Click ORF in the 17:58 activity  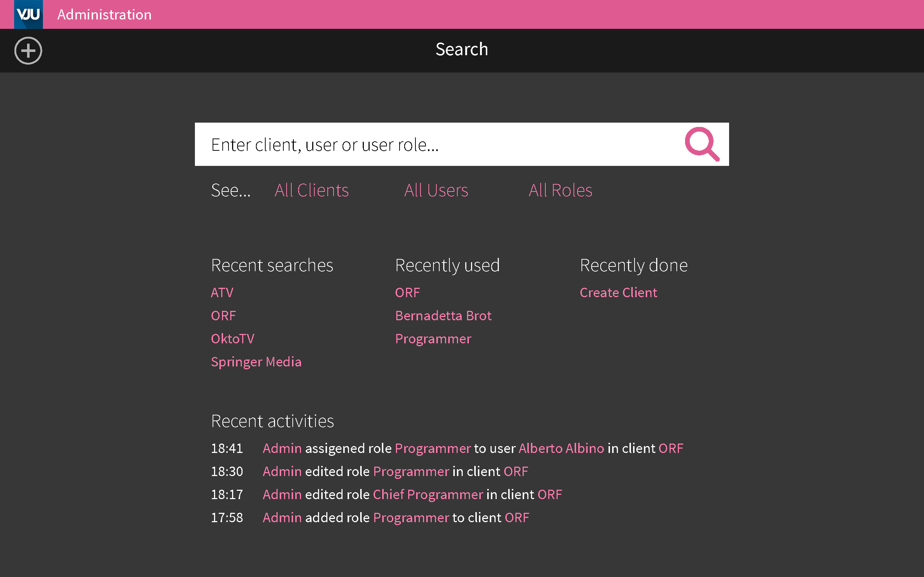pyautogui.click(x=517, y=517)
